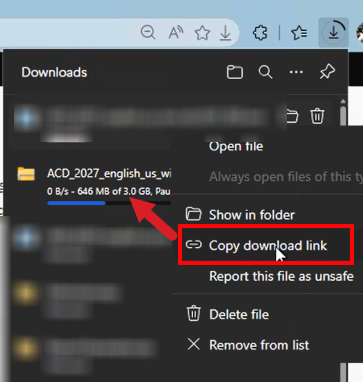Click the Read aloud icon
Image resolution: width=363 pixels, height=382 pixels.
pyautogui.click(x=176, y=33)
